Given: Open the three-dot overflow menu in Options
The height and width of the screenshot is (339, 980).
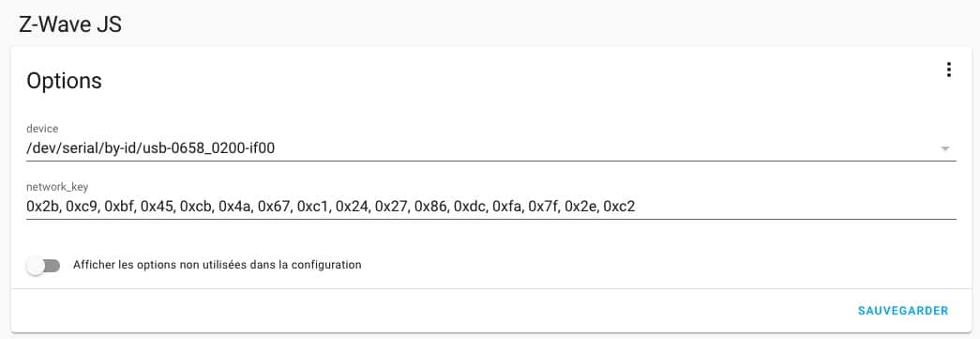Looking at the screenshot, I should point(948,70).
